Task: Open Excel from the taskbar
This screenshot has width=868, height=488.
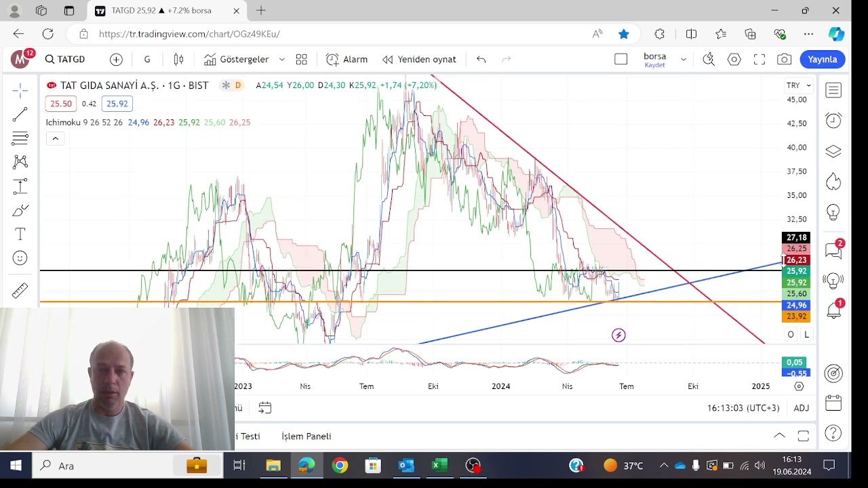Action: pos(439,466)
